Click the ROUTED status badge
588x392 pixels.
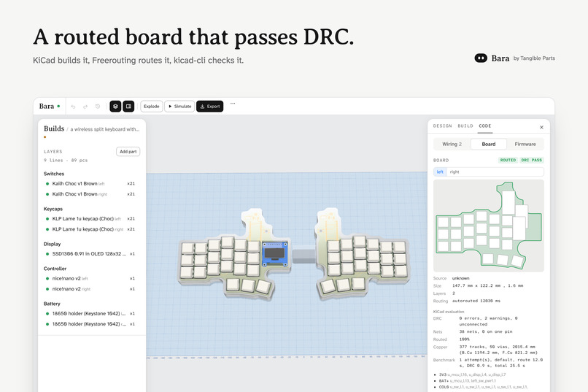pyautogui.click(x=508, y=160)
